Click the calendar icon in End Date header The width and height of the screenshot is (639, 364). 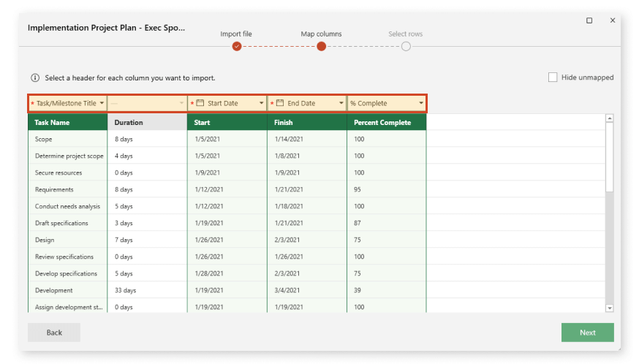[x=280, y=103]
